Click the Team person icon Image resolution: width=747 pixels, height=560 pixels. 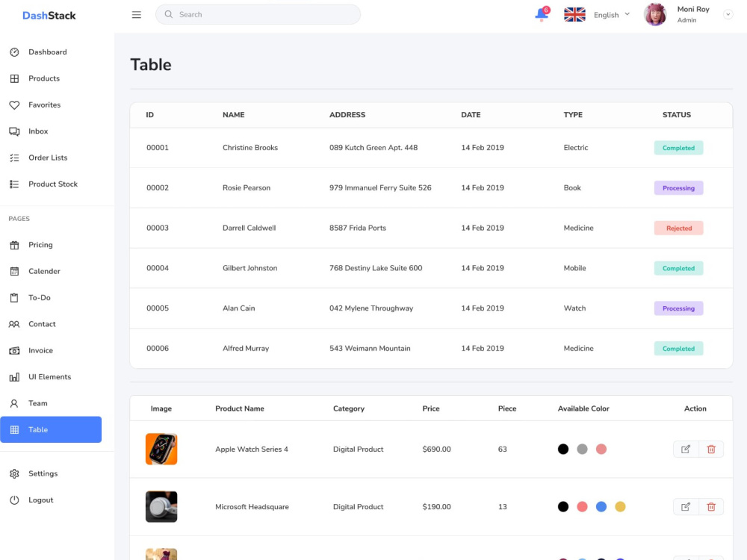[14, 403]
